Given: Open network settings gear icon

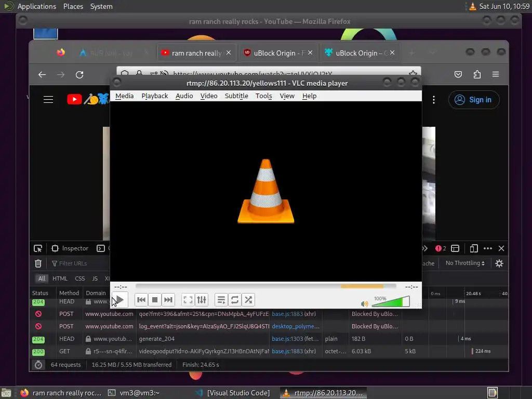Looking at the screenshot, I should click(499, 263).
